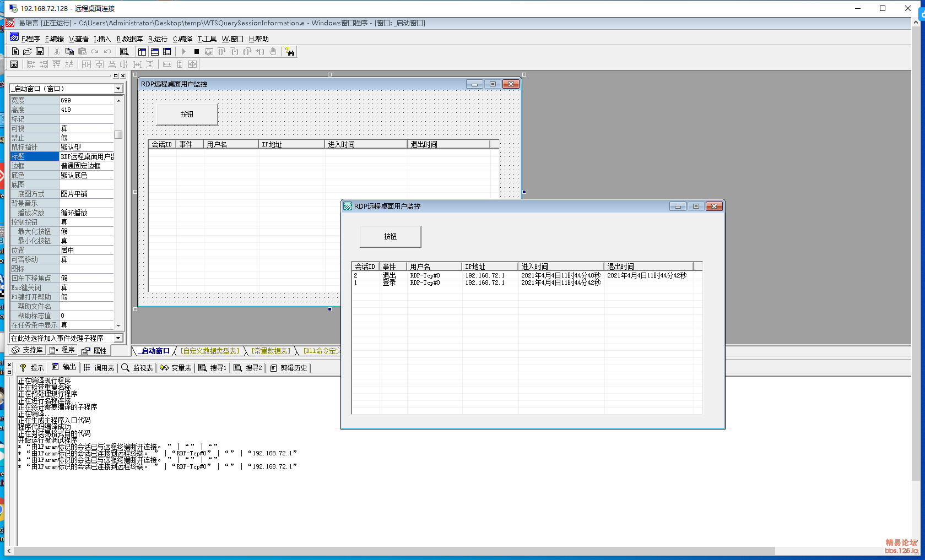Select the 标题 property row
The image size is (925, 560).
pos(62,156)
